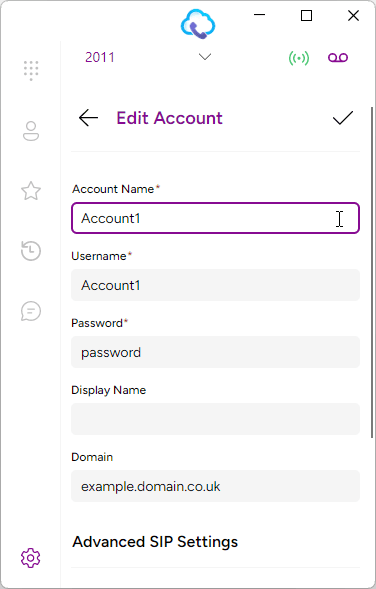Save account with the checkmark icon

[x=343, y=118]
